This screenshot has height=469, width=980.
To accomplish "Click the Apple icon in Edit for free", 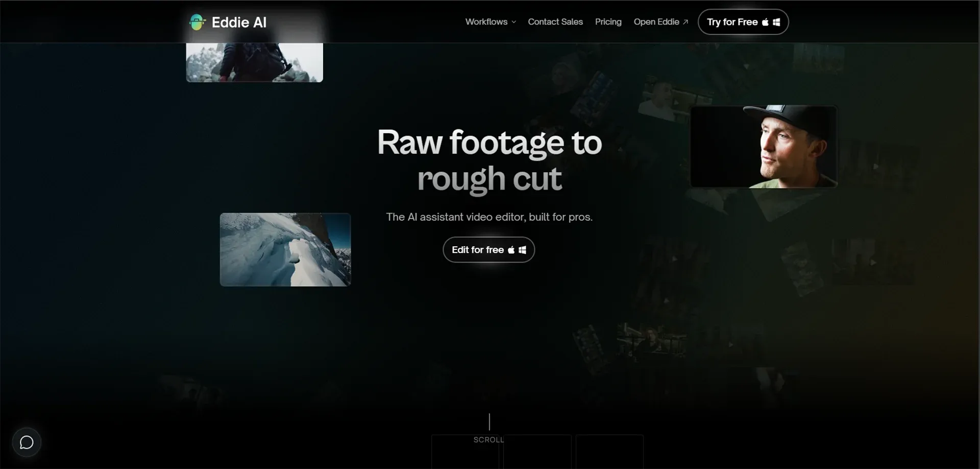I will pos(511,250).
